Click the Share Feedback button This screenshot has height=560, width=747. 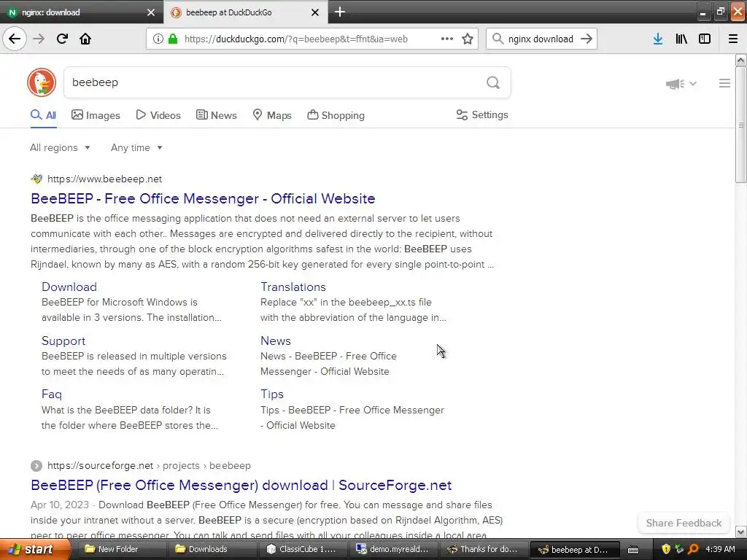(684, 523)
